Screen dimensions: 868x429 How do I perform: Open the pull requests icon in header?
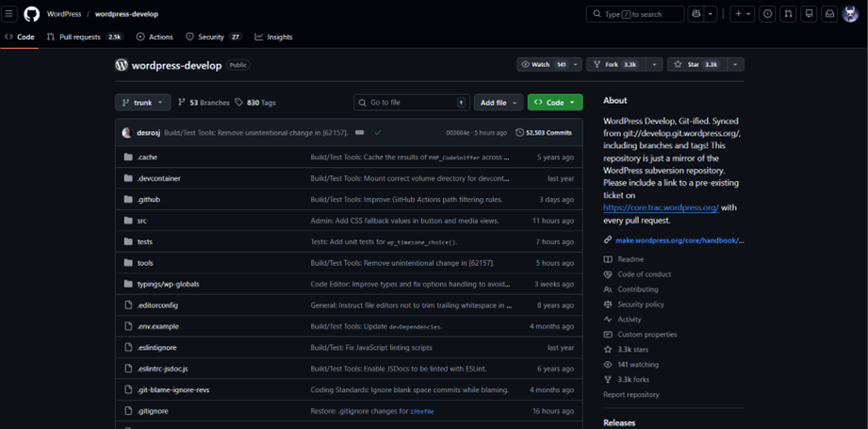(x=788, y=14)
